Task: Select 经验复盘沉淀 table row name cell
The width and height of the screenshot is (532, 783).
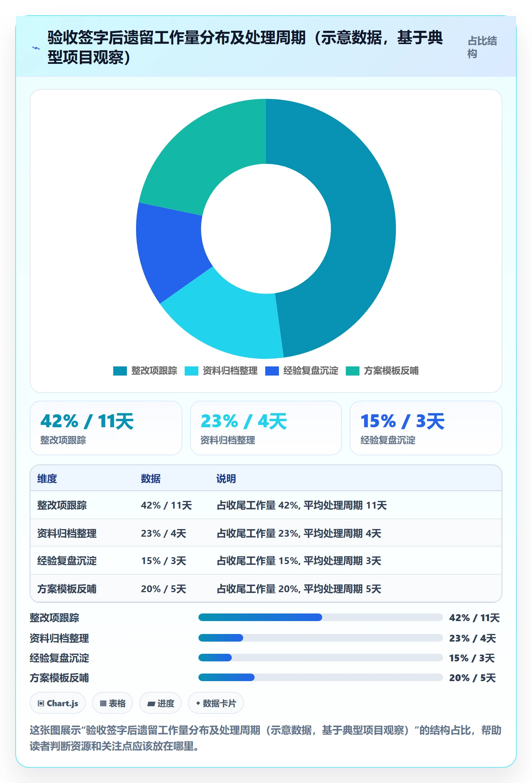Action: coord(67,561)
